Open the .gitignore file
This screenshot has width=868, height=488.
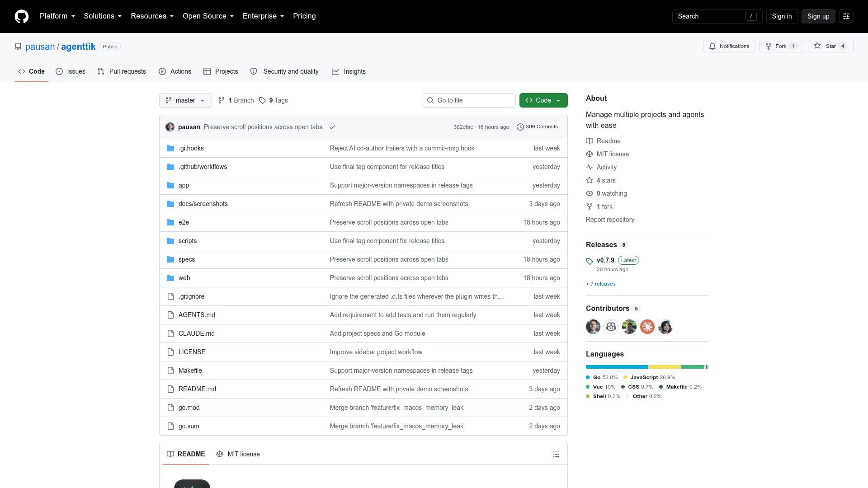pos(191,296)
